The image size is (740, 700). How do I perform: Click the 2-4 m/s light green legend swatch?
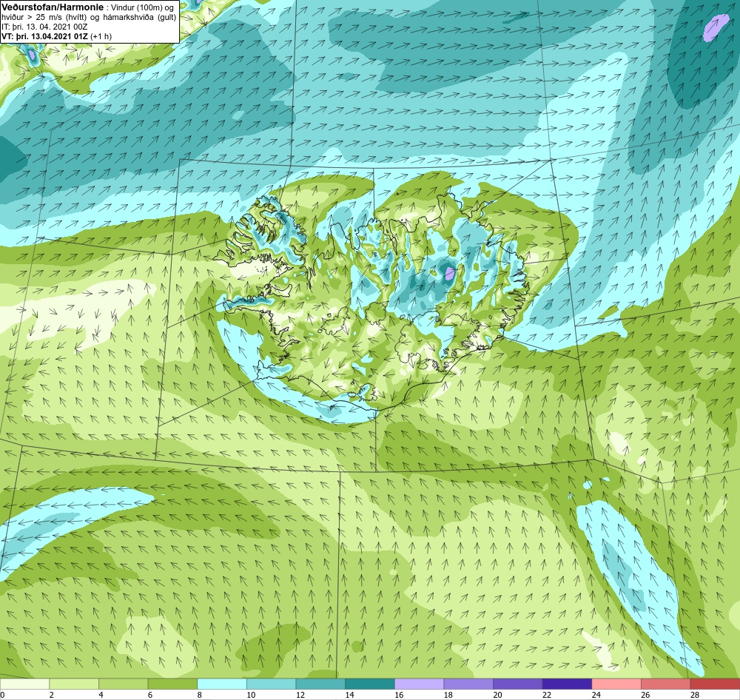74,684
